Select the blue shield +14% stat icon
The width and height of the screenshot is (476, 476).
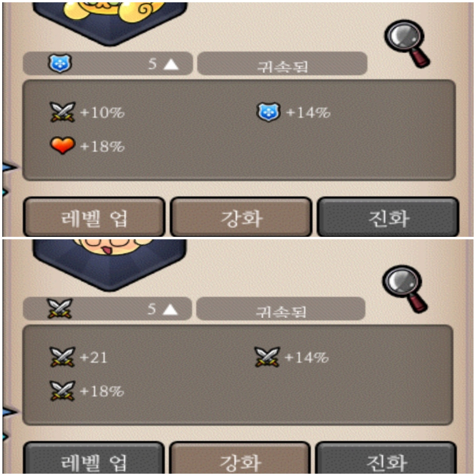click(269, 112)
